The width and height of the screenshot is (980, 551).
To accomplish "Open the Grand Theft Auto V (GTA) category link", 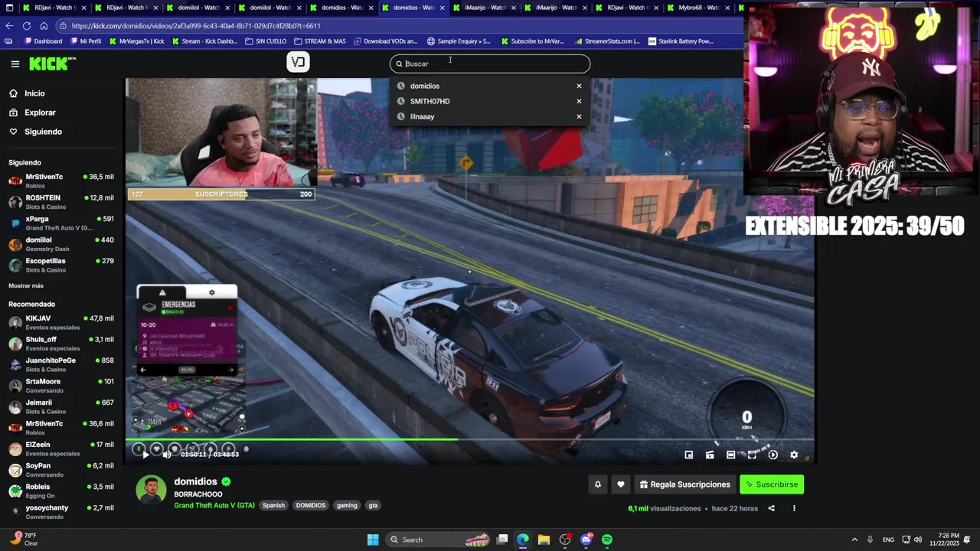I will pos(214,506).
